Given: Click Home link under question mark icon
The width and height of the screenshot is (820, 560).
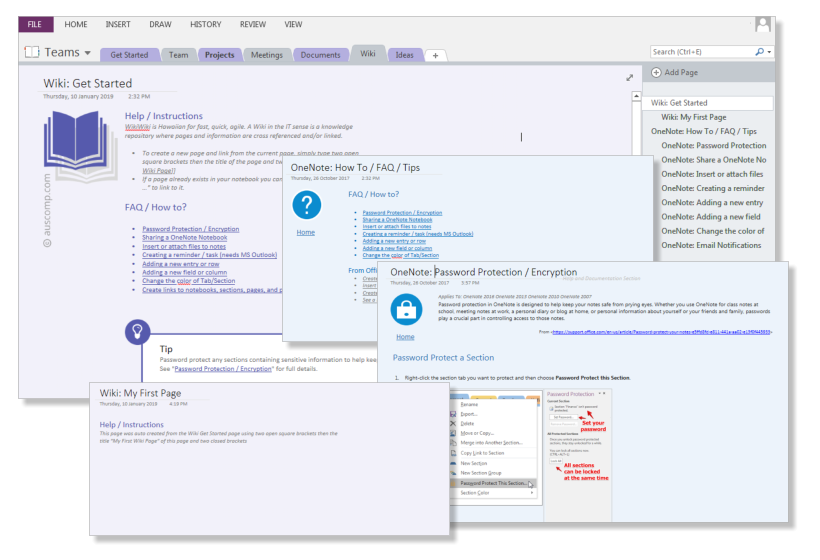Looking at the screenshot, I should [x=305, y=232].
